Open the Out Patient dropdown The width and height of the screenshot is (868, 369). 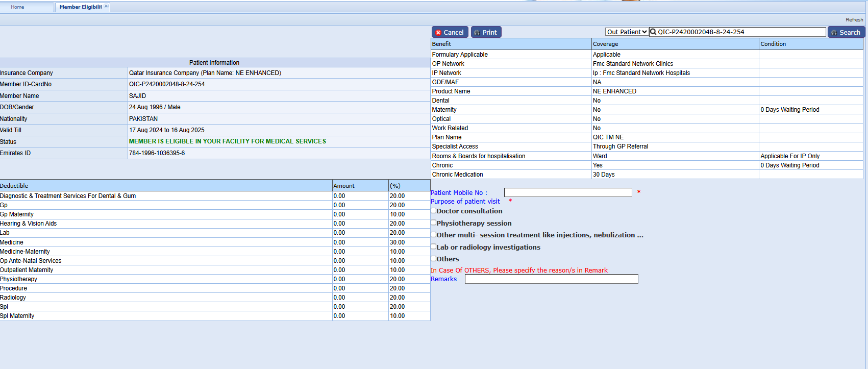click(x=627, y=32)
